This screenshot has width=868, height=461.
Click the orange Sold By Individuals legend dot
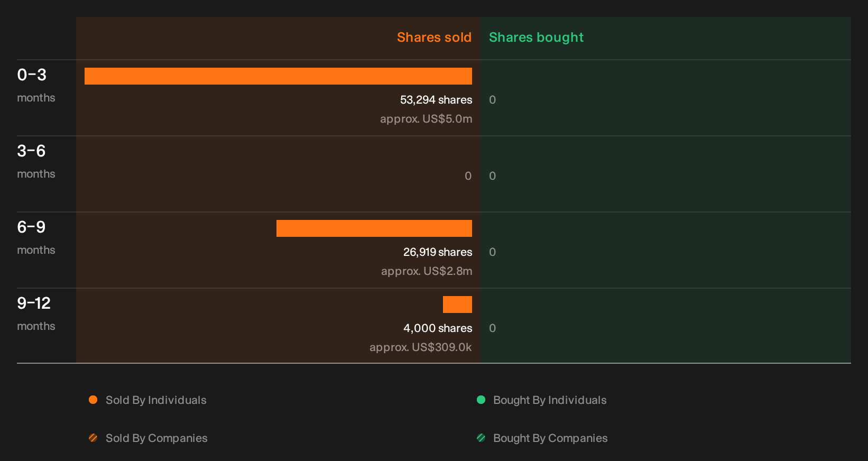click(93, 400)
